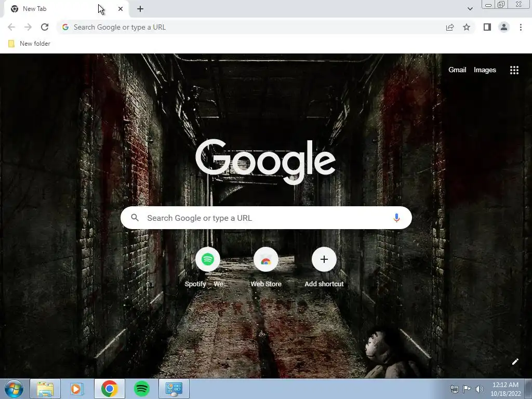The width and height of the screenshot is (532, 399).
Task: Open File Explorer from taskbar
Action: tap(45, 389)
